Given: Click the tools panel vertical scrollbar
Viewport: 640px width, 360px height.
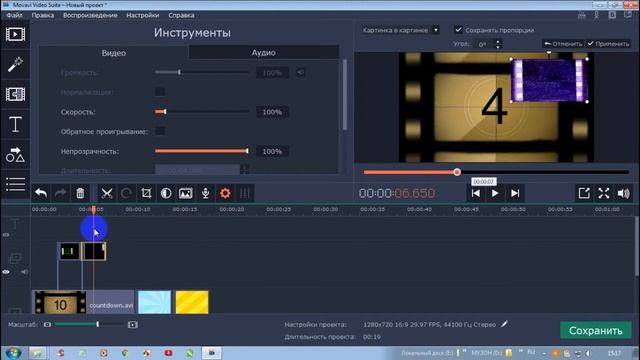Looking at the screenshot, I should point(345,95).
